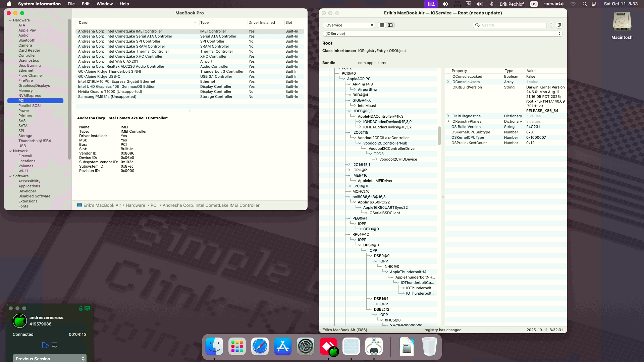Click the battery status icon
This screenshot has width=644, height=362.
560,4
